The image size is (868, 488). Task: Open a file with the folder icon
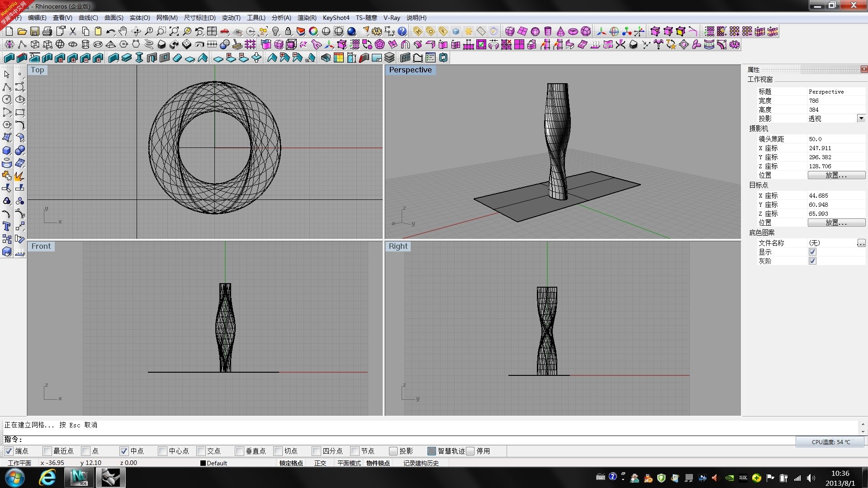[22, 31]
